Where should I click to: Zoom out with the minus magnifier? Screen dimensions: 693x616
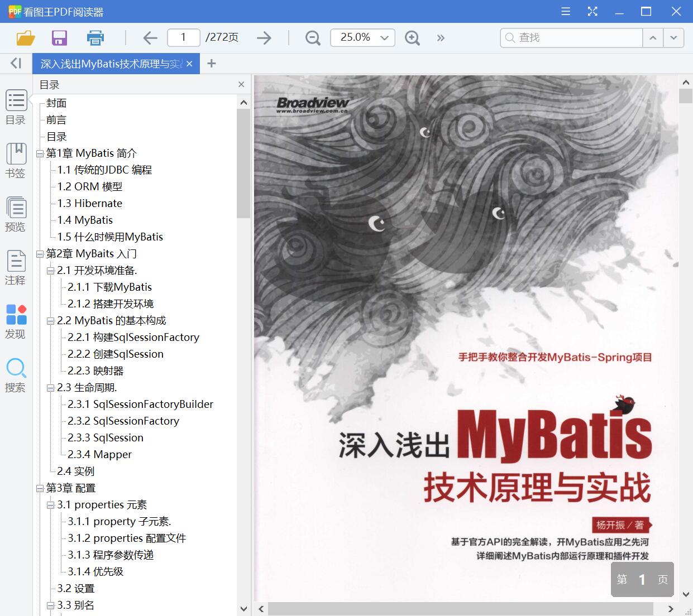pyautogui.click(x=313, y=38)
